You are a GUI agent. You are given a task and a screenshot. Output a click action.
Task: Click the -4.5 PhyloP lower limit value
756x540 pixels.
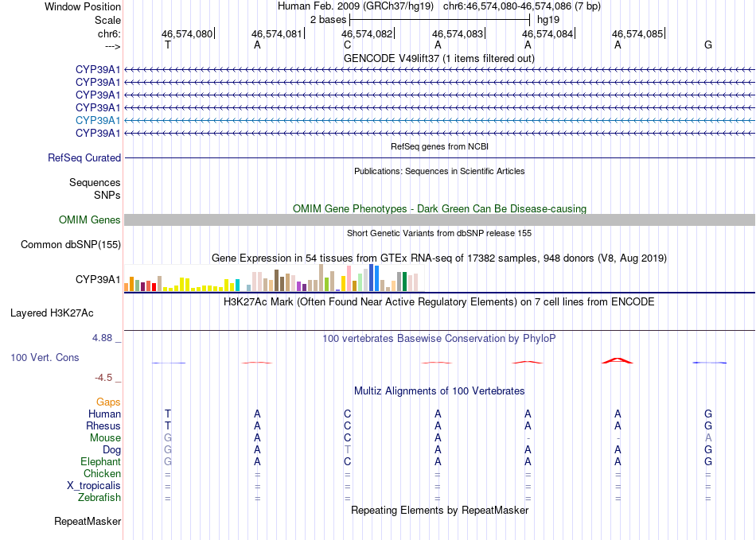coord(103,378)
